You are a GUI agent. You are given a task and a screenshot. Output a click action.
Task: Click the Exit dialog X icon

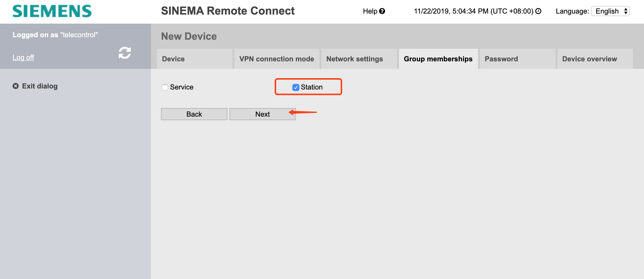pos(16,86)
